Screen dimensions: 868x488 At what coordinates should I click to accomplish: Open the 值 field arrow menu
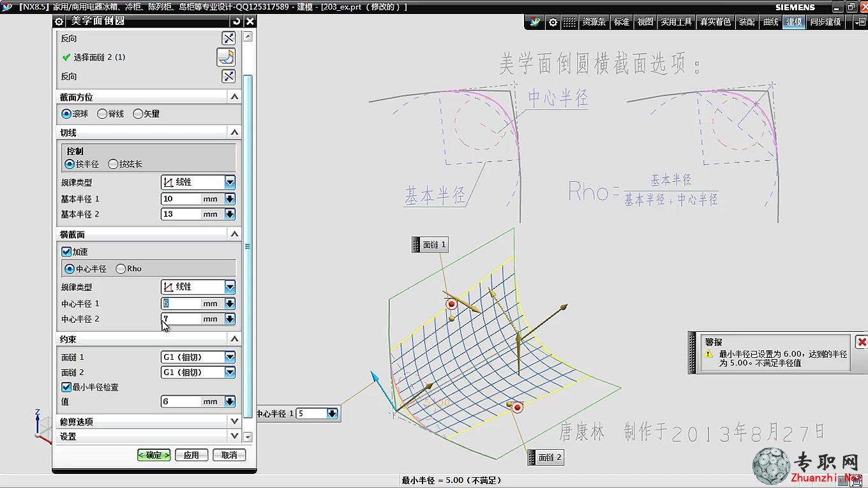[x=230, y=402]
